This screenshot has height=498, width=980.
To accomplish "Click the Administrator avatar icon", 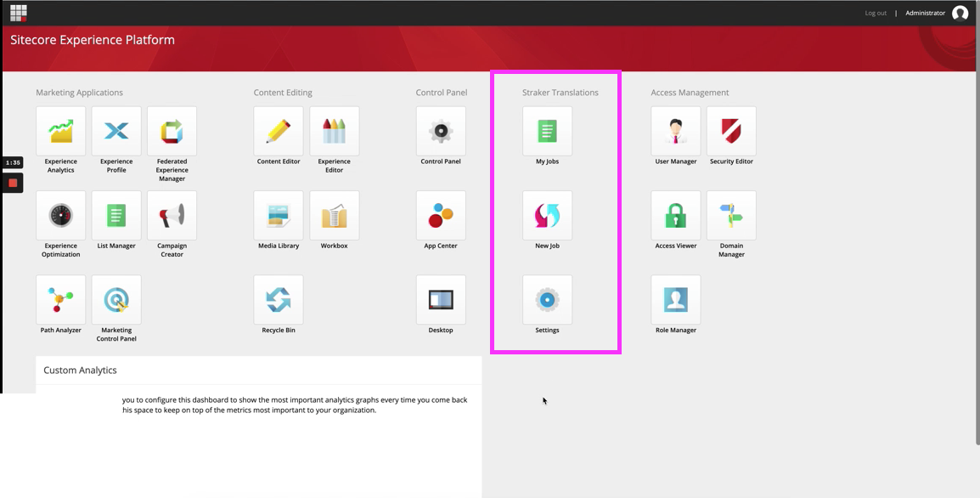I will click(960, 13).
